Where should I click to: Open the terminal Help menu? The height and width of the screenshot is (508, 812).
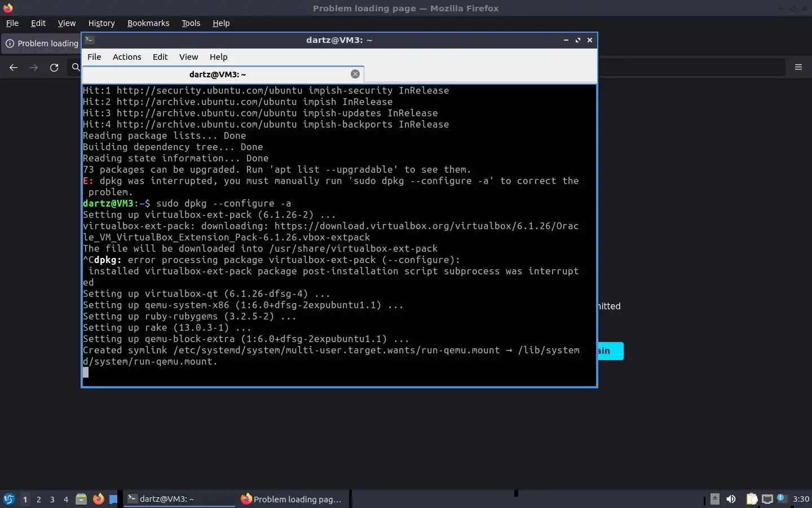tap(218, 57)
